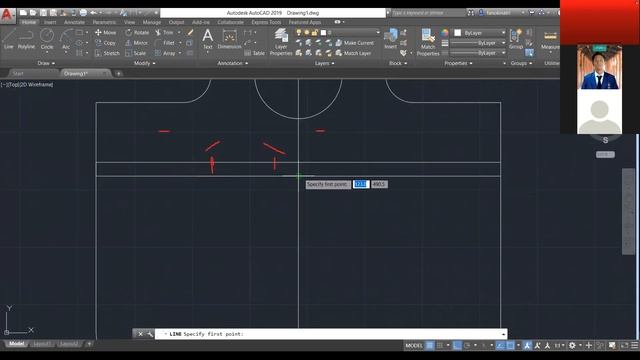Expand the Modify panel
Screen dimensions: 640x360
pyautogui.click(x=144, y=63)
